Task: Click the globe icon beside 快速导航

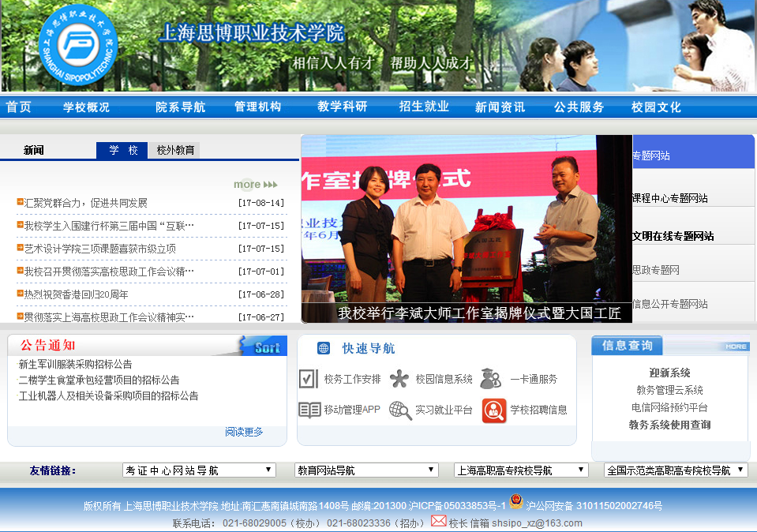Action: click(x=324, y=348)
